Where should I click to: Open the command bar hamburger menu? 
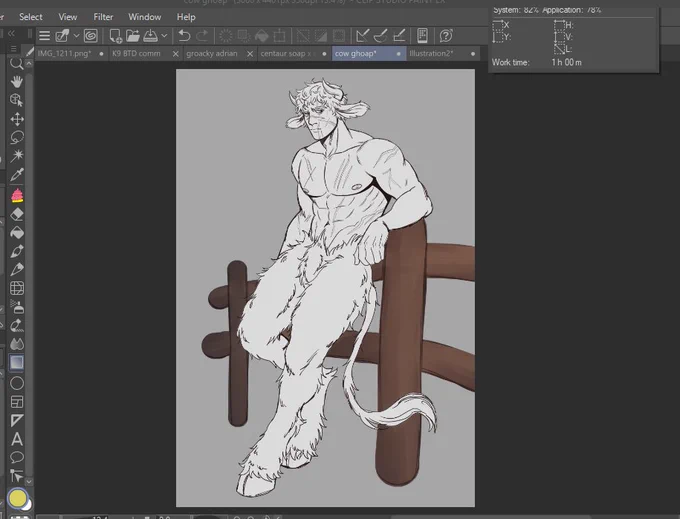click(44, 36)
